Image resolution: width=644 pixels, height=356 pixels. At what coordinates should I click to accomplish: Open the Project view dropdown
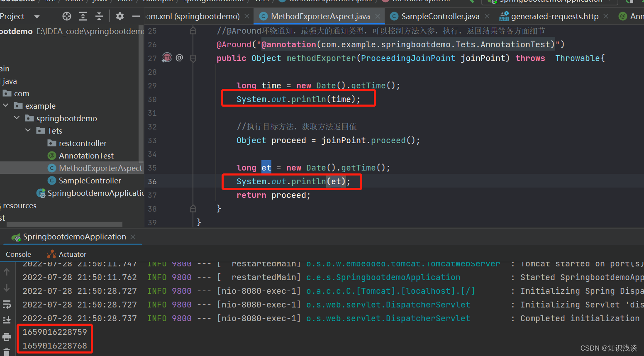click(x=37, y=17)
